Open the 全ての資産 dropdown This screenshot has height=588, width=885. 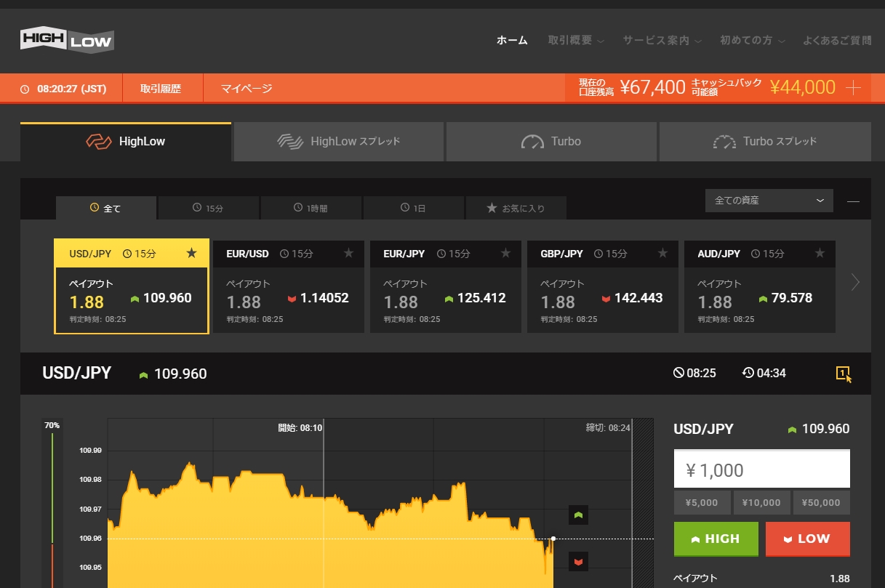(x=769, y=201)
